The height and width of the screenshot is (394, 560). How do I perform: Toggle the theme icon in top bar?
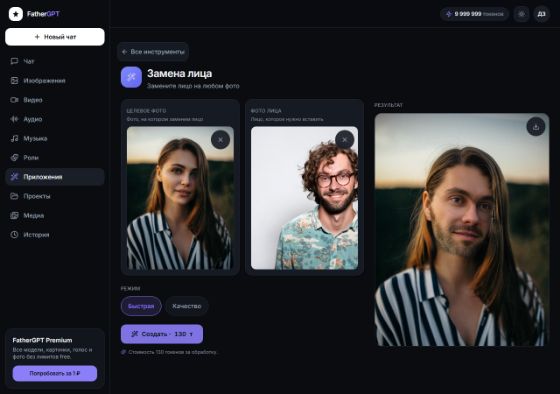click(521, 14)
